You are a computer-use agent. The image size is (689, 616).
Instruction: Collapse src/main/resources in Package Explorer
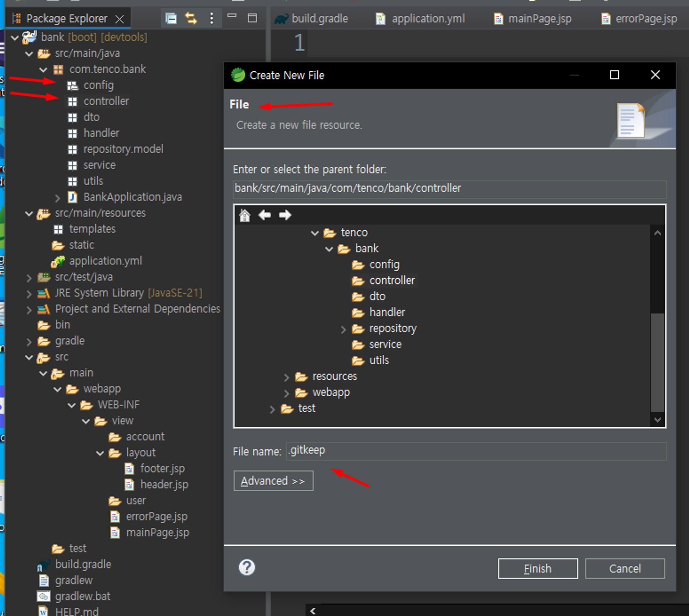tap(29, 214)
